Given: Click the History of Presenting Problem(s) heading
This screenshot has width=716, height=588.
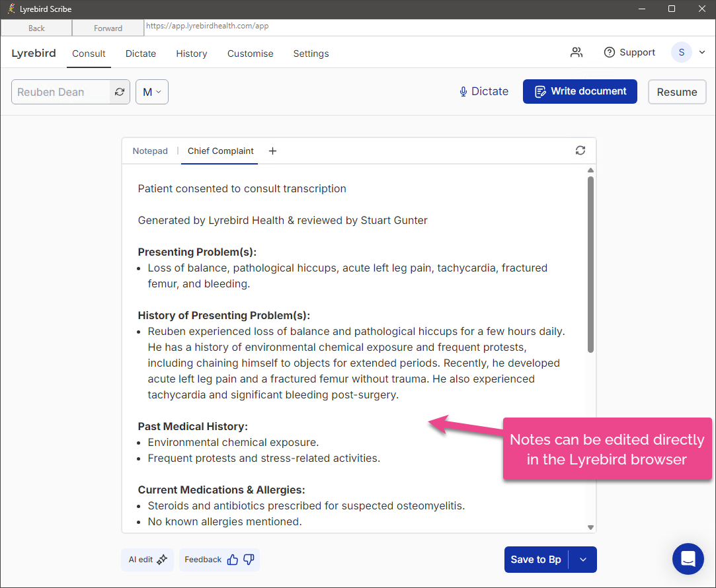Looking at the screenshot, I should (x=223, y=315).
